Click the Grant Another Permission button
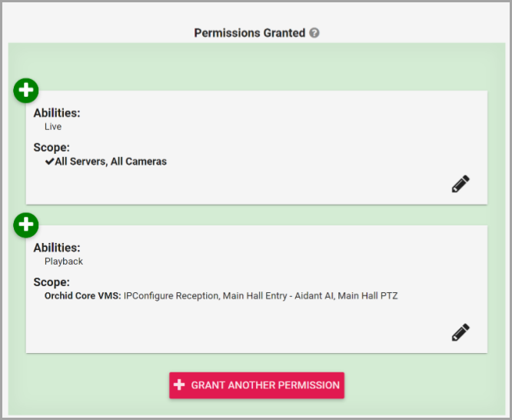Image resolution: width=512 pixels, height=420 pixels. 257,385
